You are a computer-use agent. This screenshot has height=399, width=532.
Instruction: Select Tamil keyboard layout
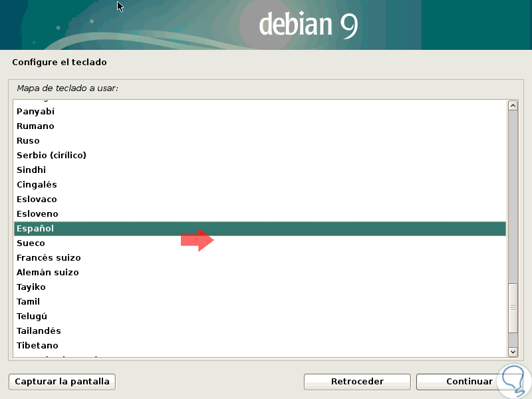click(260, 302)
